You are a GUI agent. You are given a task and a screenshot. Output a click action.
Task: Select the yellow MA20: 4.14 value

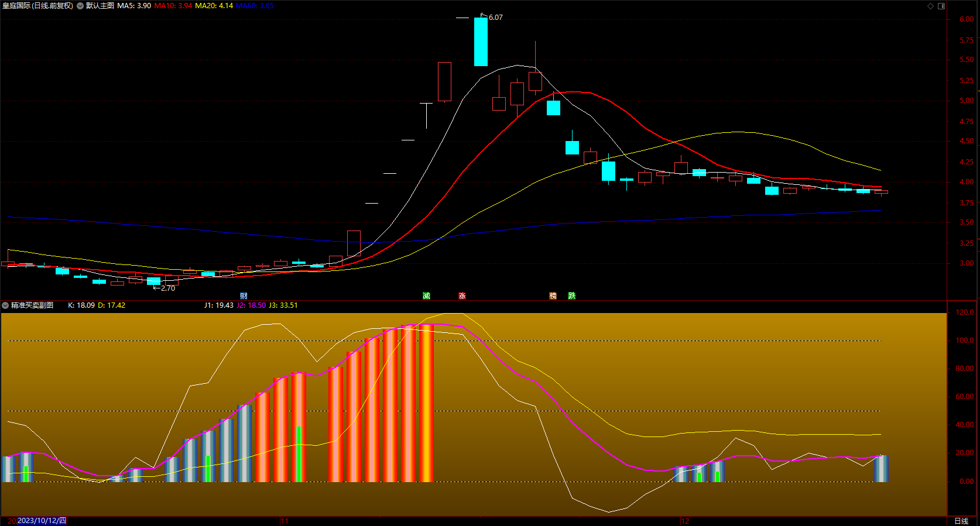pyautogui.click(x=214, y=6)
